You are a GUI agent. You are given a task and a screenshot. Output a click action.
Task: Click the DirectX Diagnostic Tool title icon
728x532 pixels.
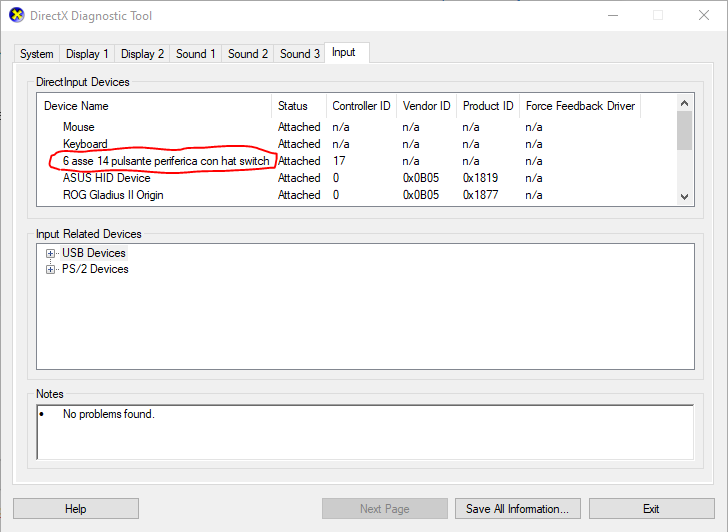pos(17,15)
